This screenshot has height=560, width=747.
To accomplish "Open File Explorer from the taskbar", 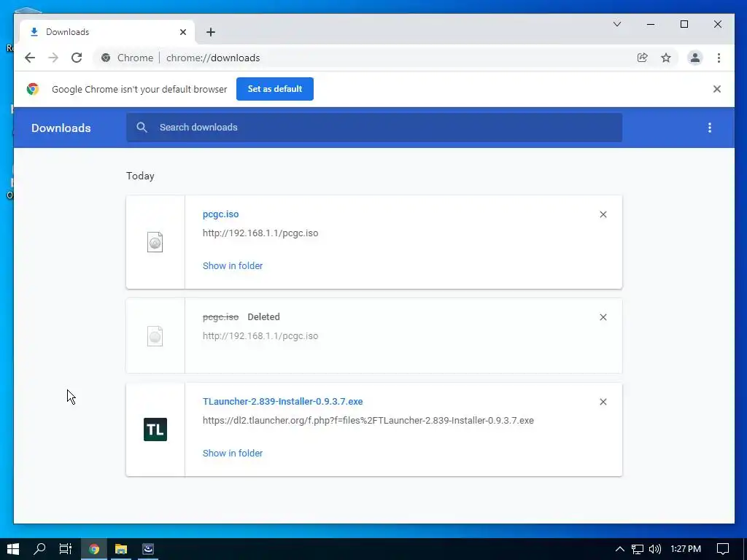I will pyautogui.click(x=121, y=549).
